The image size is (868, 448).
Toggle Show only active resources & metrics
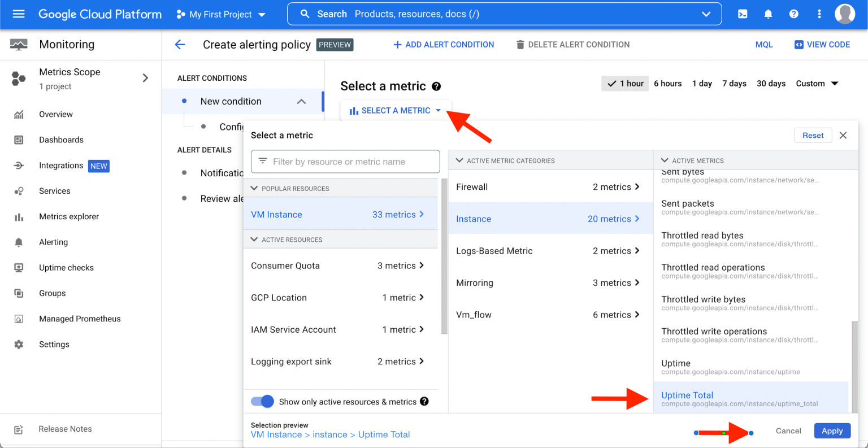coord(262,401)
